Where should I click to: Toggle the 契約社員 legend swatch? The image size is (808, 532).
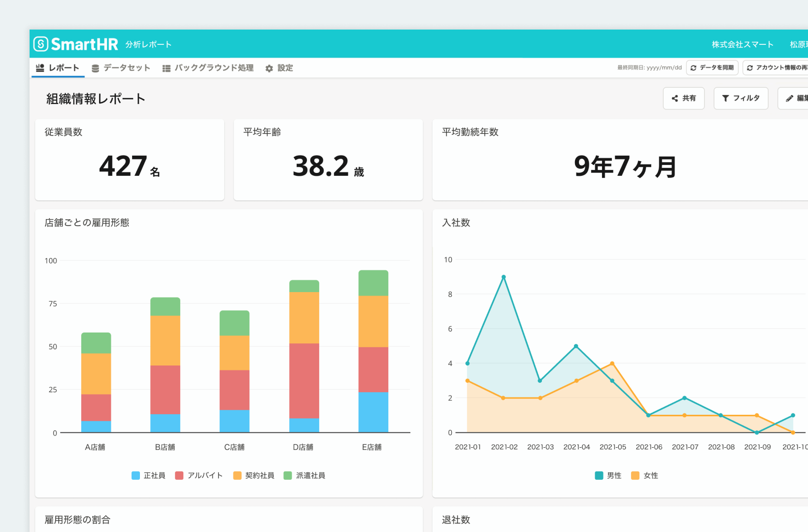click(237, 475)
